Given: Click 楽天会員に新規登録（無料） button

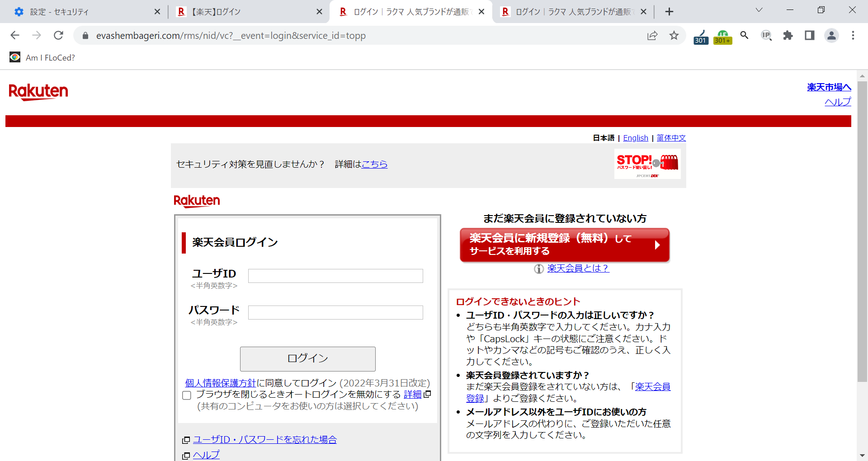Looking at the screenshot, I should [x=565, y=245].
